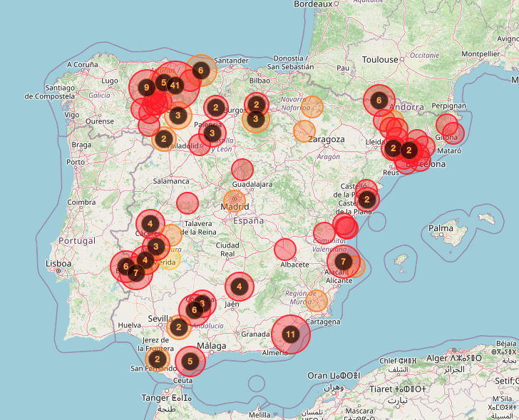Click the red circle northwest of Albacete
The height and width of the screenshot is (420, 519).
pyautogui.click(x=285, y=250)
